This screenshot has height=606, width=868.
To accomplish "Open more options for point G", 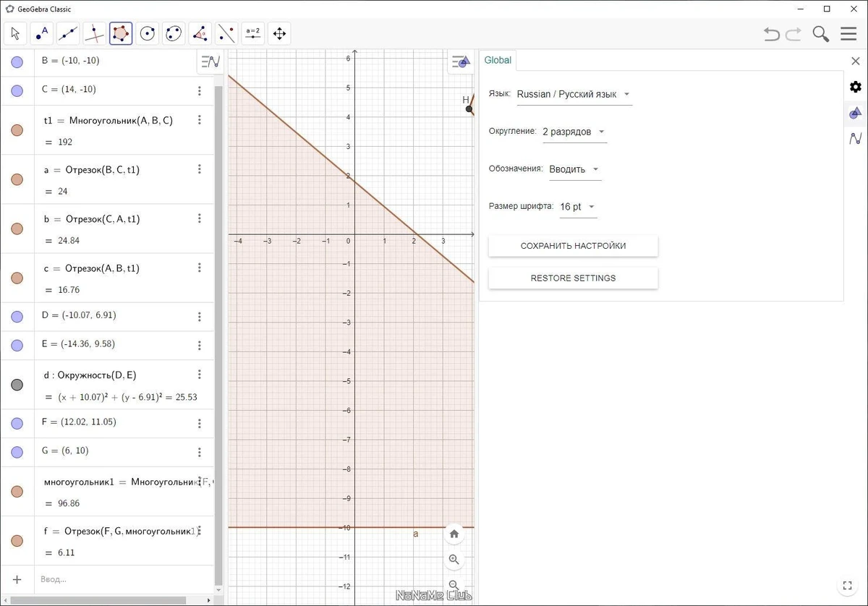I will pyautogui.click(x=200, y=453).
